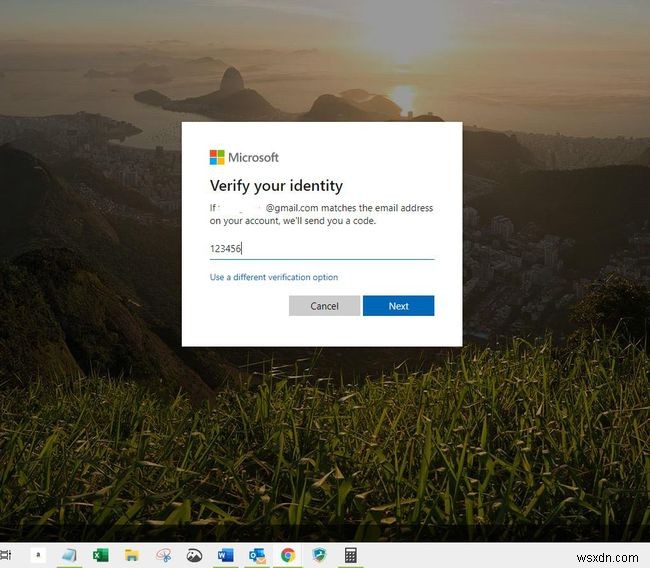Open Notepad from the taskbar
Screen dimensions: 650x568
click(x=69, y=555)
